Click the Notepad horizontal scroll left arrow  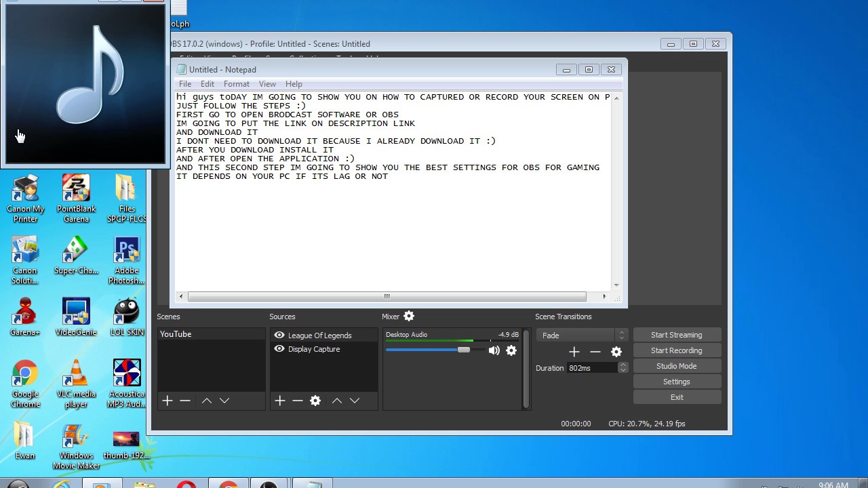click(180, 296)
